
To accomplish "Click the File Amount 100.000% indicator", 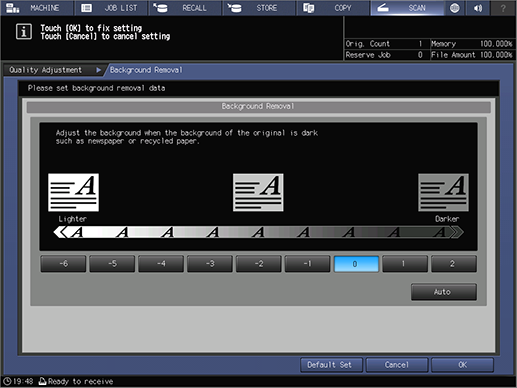I will point(472,55).
